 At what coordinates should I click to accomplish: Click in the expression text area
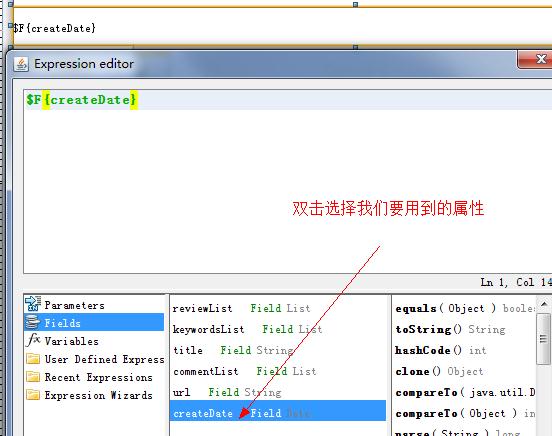(x=287, y=181)
